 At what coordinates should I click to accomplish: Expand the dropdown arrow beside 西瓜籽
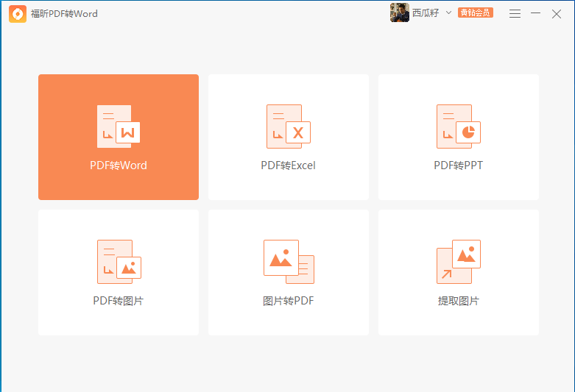[448, 13]
